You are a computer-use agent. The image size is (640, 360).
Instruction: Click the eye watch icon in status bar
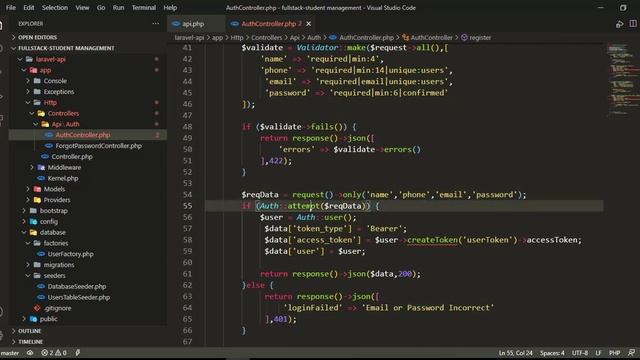pyautogui.click(x=30, y=353)
